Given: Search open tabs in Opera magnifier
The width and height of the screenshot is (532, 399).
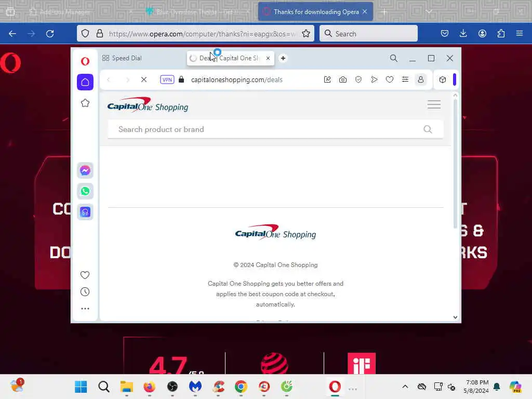Looking at the screenshot, I should coord(394,58).
